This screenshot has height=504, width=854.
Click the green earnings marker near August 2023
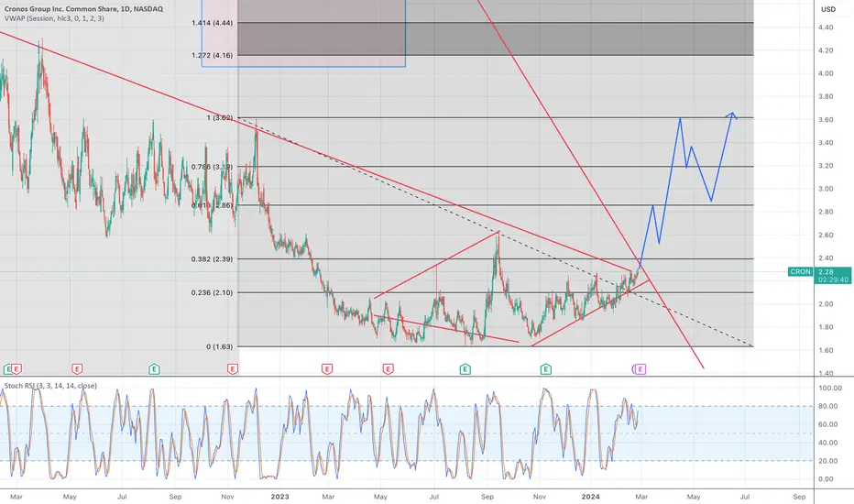click(x=465, y=369)
